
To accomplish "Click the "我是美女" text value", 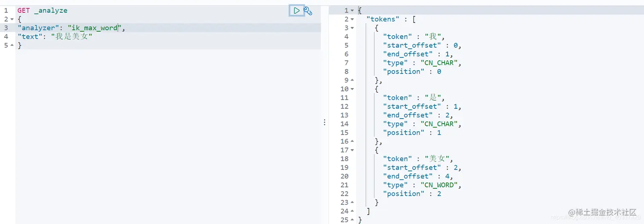I will click(x=72, y=37).
